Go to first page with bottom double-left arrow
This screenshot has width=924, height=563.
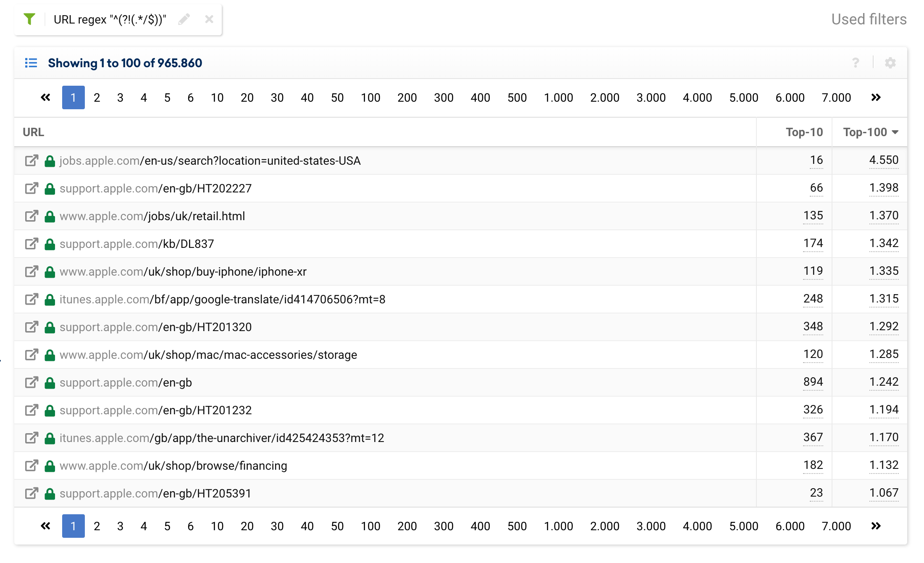tap(45, 526)
